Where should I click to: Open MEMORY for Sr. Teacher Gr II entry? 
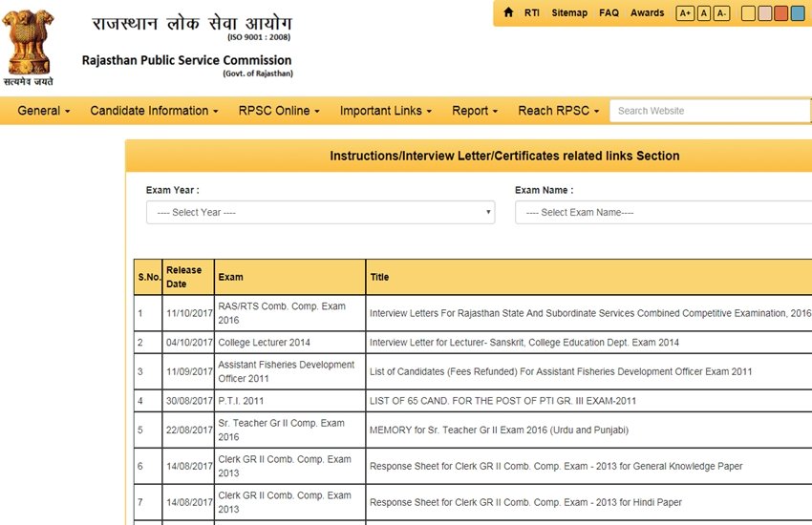click(x=499, y=430)
